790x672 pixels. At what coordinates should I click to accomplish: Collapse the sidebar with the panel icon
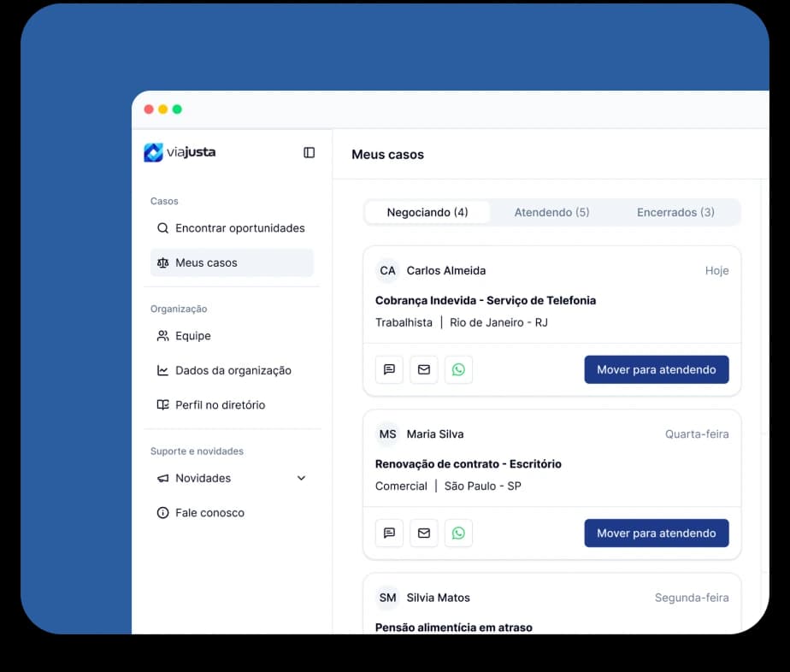pyautogui.click(x=309, y=153)
